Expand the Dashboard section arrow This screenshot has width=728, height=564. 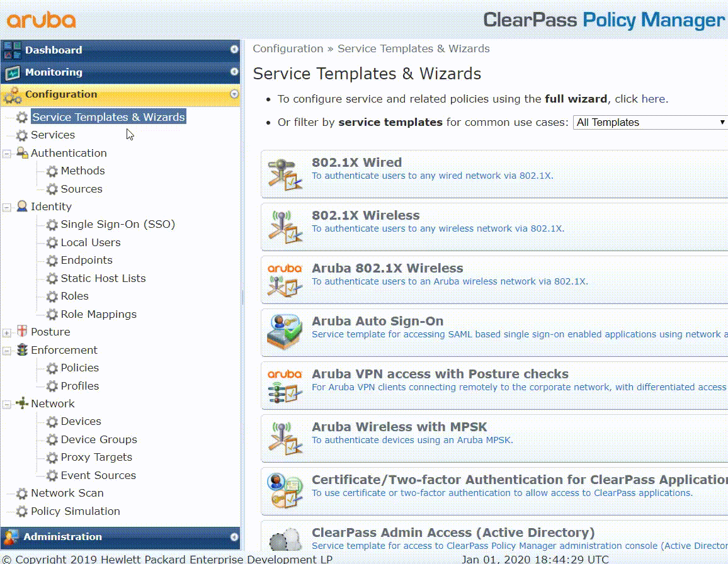234,49
